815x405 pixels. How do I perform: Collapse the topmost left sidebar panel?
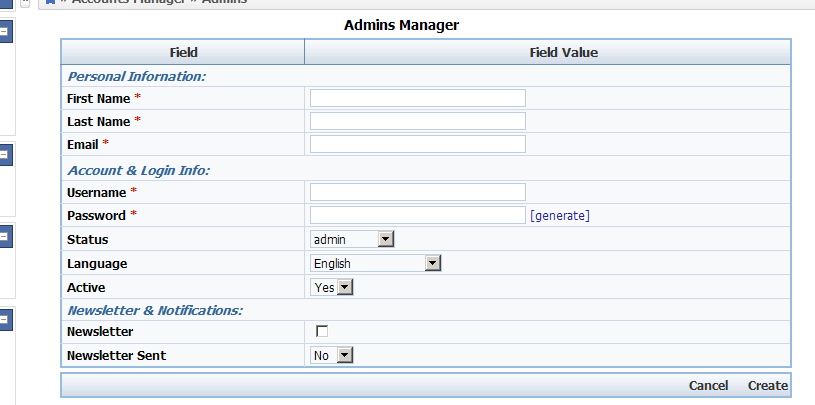[x=4, y=32]
